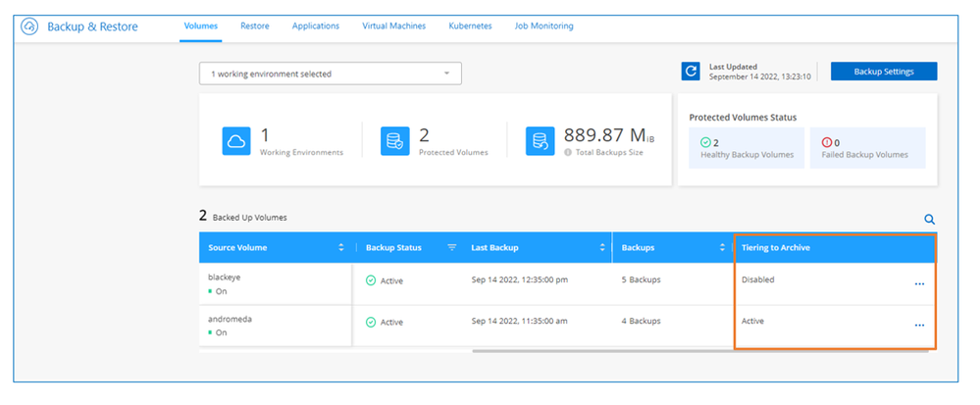Click the Total Backups Size info icon
This screenshot has width=980, height=405.
click(x=568, y=153)
